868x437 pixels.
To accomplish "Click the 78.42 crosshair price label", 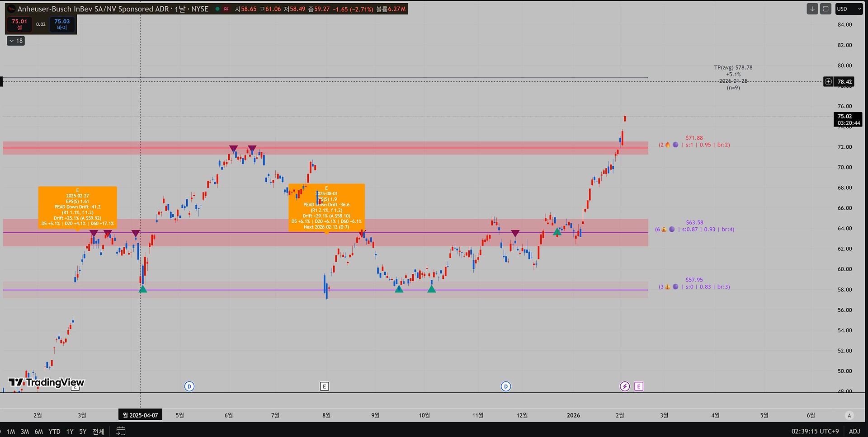I will pos(844,82).
